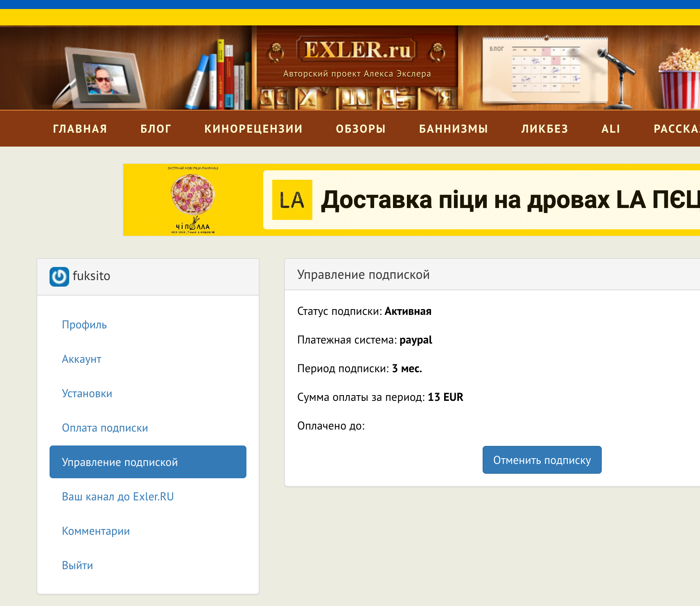
Task: Select Оплата подписки in the sidebar
Action: point(105,428)
